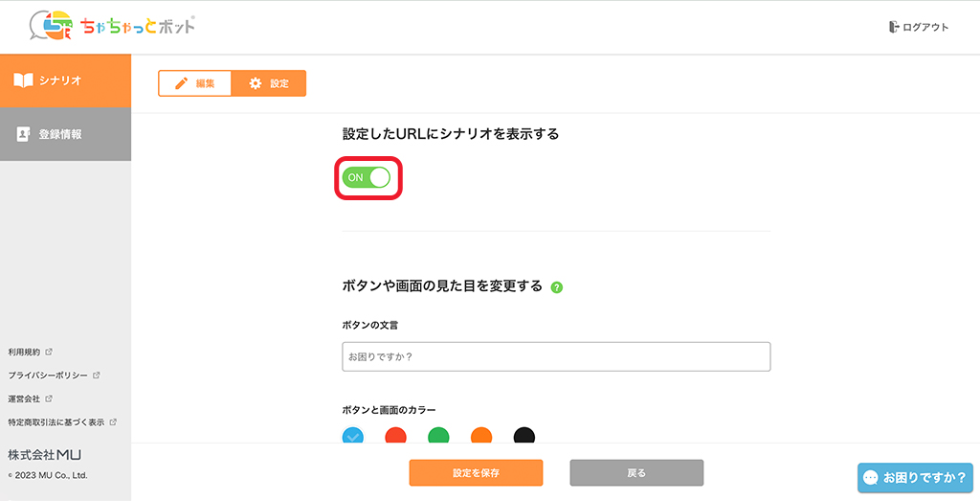Viewport: 980px width, 501px height.
Task: Click the green help question mark icon
Action: point(557,286)
